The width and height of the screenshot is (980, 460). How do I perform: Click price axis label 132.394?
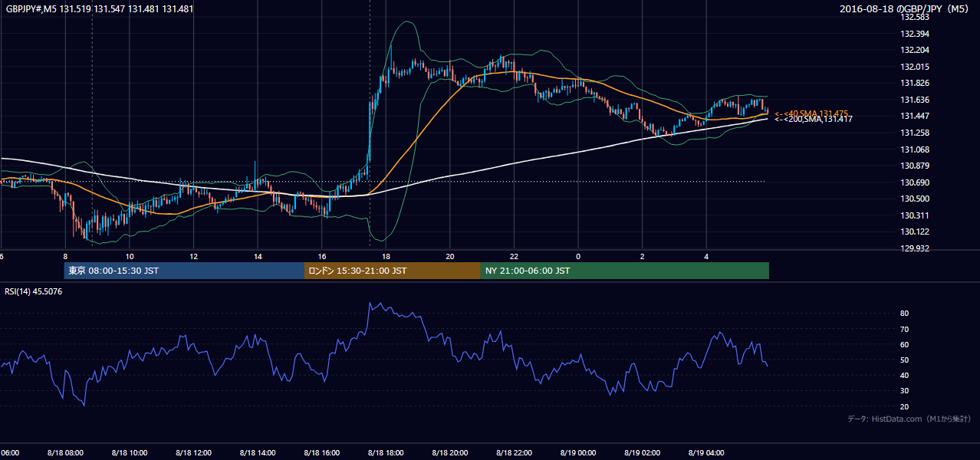(x=913, y=34)
